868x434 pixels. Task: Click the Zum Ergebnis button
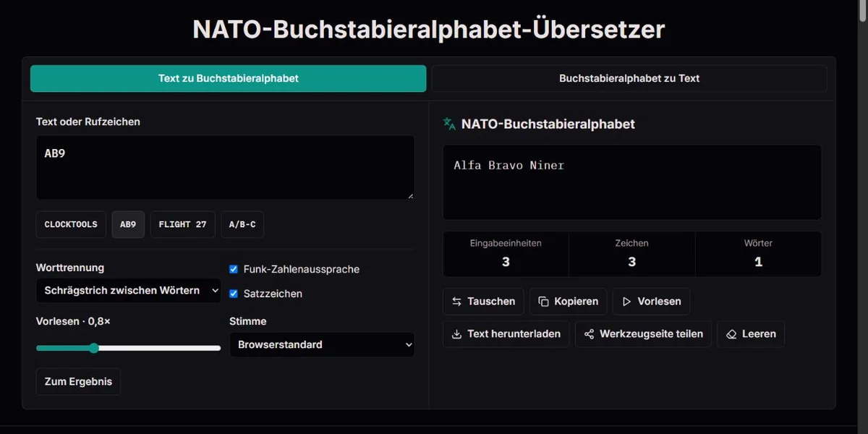tap(78, 382)
